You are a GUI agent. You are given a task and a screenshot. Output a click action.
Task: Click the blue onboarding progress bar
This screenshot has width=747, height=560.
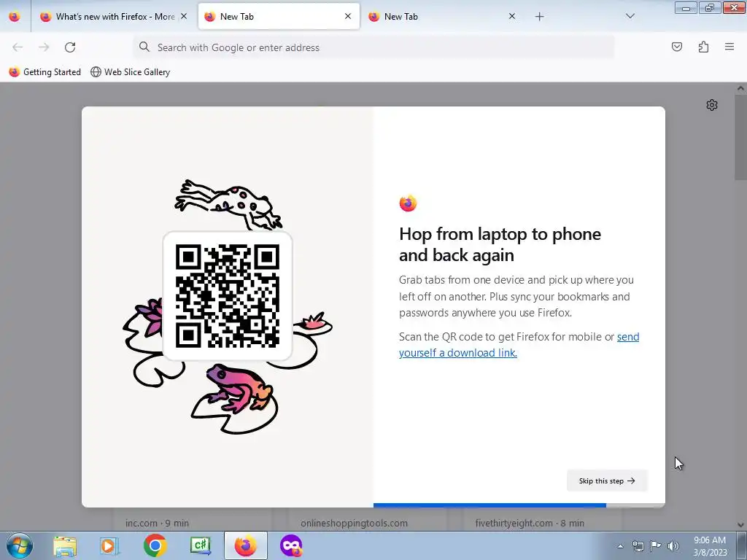489,505
